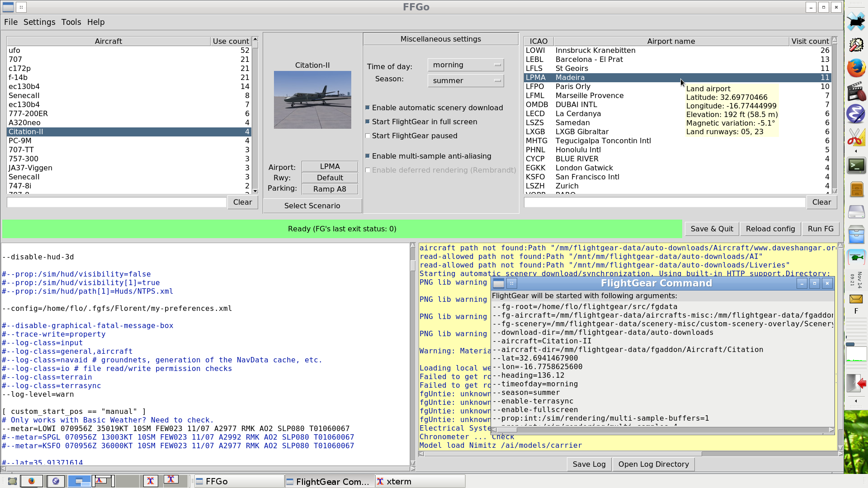Open the File menu
868x488 pixels.
[x=11, y=22]
